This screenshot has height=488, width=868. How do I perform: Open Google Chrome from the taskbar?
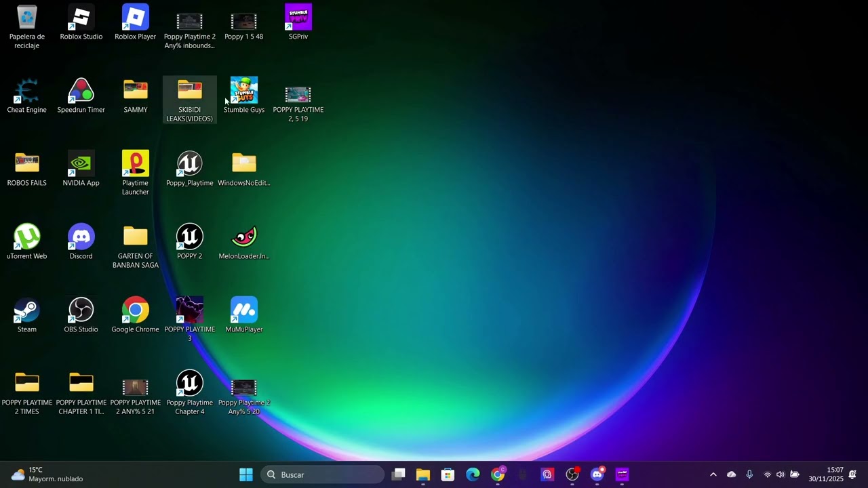pos(498,474)
